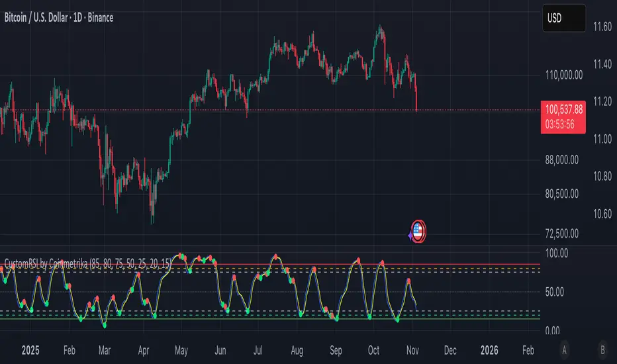Viewport: 617px width, 364px height.
Task: Click the US flag economic event icon
Action: click(418, 231)
